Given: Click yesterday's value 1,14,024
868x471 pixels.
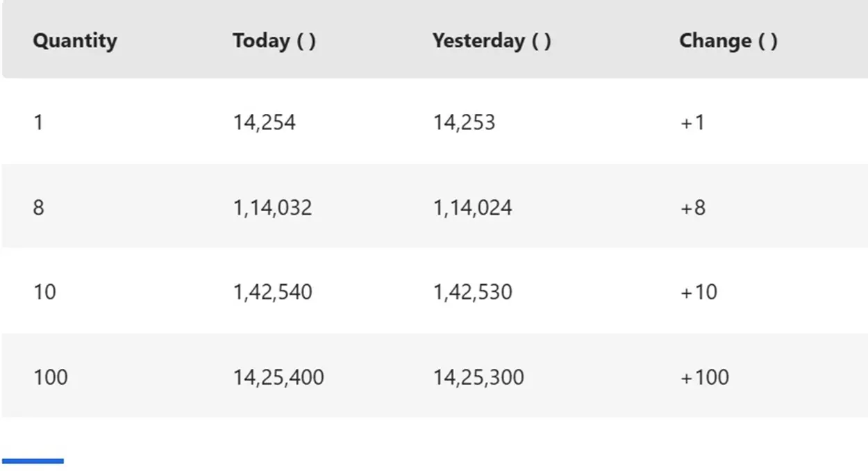Looking at the screenshot, I should click(473, 207).
